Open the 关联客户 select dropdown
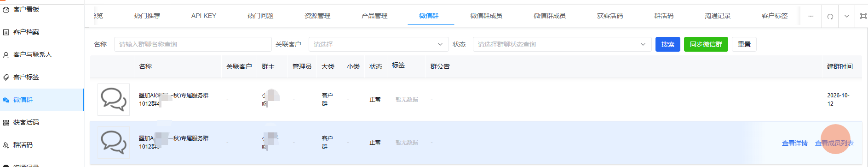Screen dimensions: 868x167 379,44
